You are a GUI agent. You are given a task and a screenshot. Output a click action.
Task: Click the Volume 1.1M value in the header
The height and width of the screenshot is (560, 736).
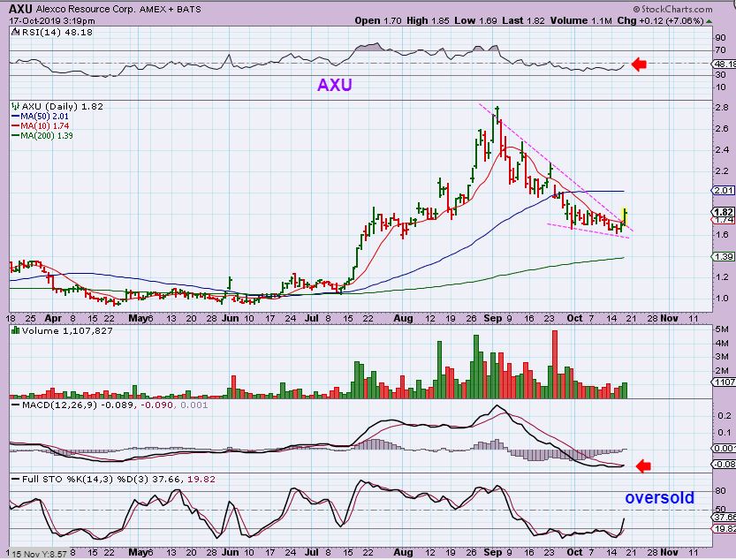pyautogui.click(x=581, y=20)
